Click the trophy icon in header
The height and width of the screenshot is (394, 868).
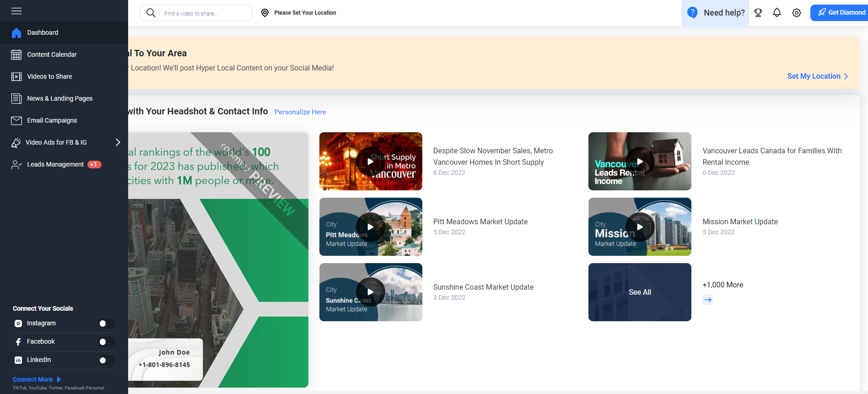click(x=758, y=13)
